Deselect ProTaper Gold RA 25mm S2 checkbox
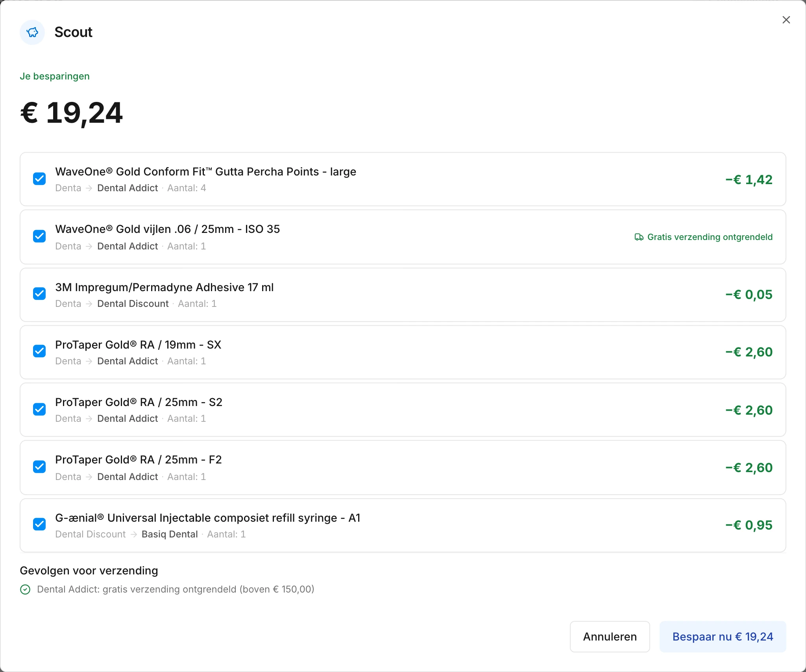This screenshot has width=806, height=672. pyautogui.click(x=39, y=410)
